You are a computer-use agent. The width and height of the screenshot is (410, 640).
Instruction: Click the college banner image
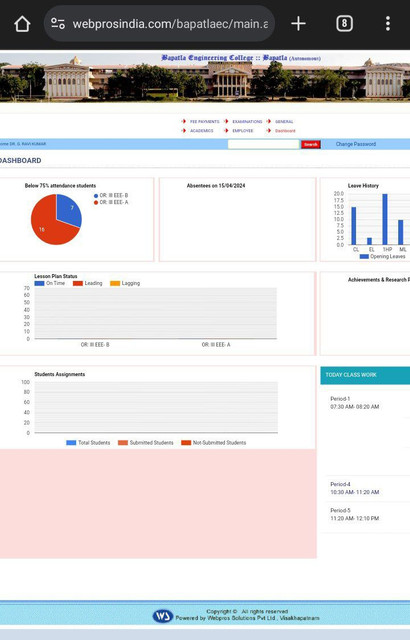pyautogui.click(x=205, y=77)
